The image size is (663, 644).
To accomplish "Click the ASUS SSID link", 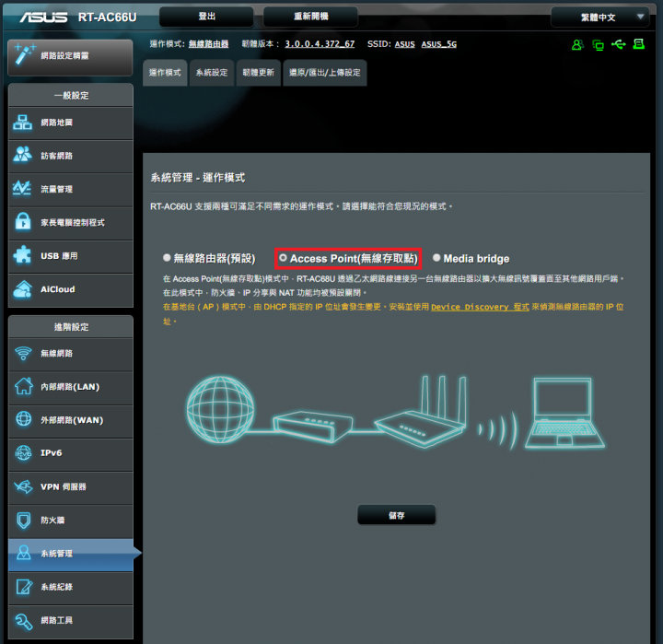I will coord(404,44).
